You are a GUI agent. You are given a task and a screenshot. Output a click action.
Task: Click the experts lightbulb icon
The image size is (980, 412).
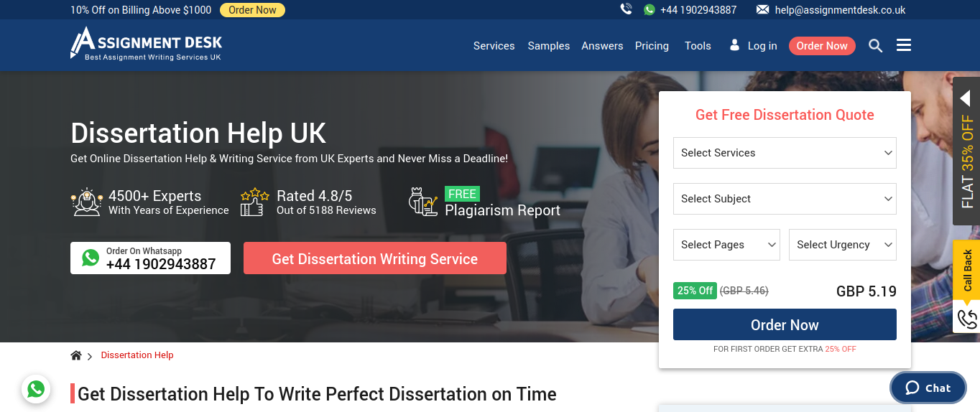coord(87,202)
